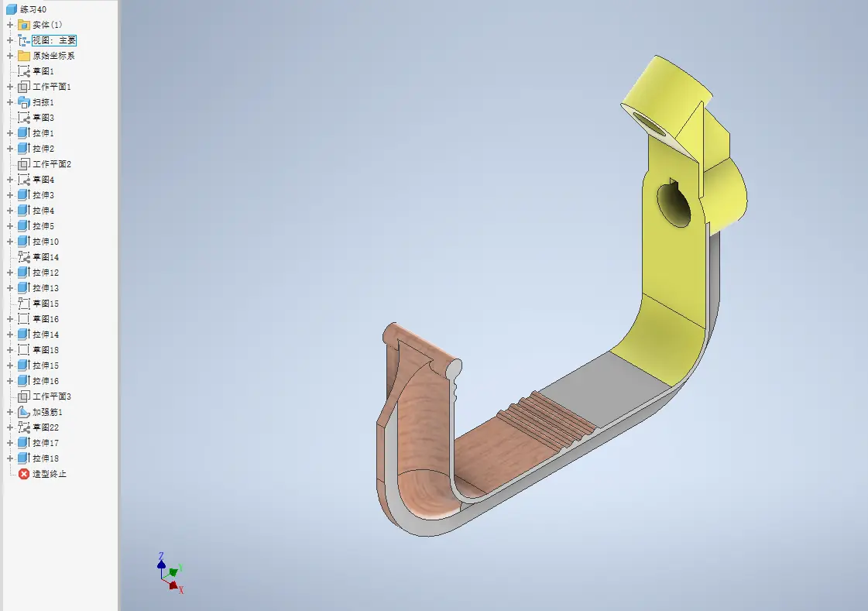This screenshot has width=868, height=611.
Task: Click the 练习40 part icon at tree root
Action: pos(11,9)
